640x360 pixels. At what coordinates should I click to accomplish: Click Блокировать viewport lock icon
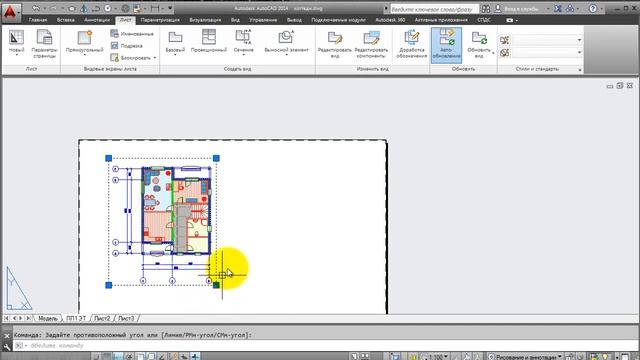[114, 58]
